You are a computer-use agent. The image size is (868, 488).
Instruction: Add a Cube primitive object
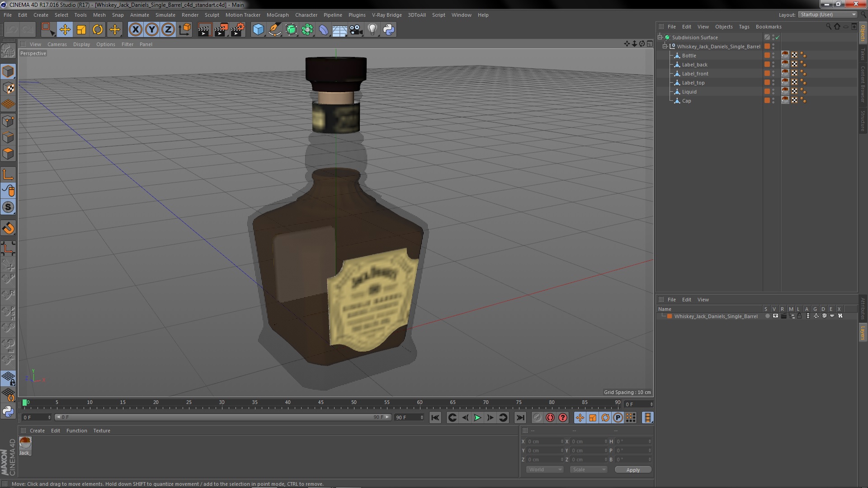(x=258, y=30)
